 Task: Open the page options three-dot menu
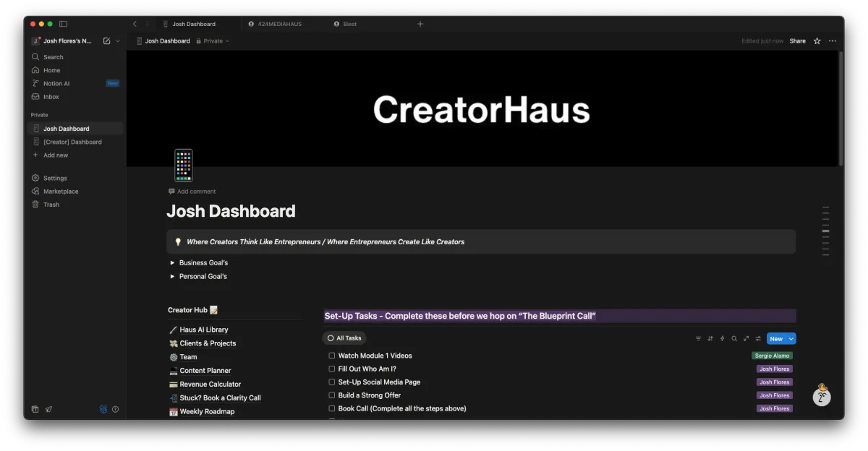[833, 41]
